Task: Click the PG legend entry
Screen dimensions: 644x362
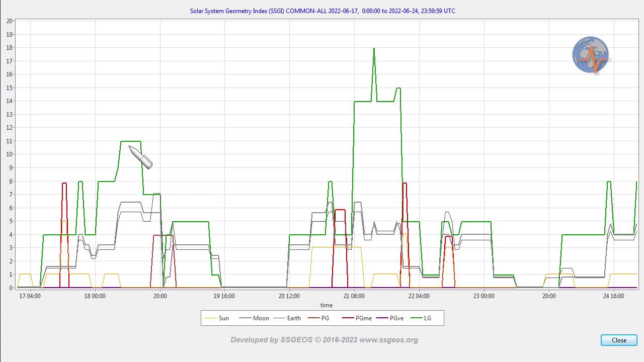Action: (318, 318)
